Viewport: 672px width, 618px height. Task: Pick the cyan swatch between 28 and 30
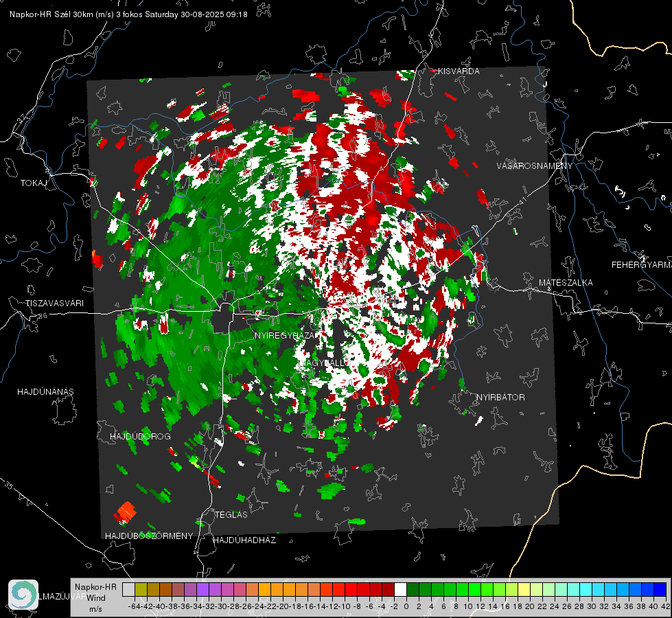586,589
